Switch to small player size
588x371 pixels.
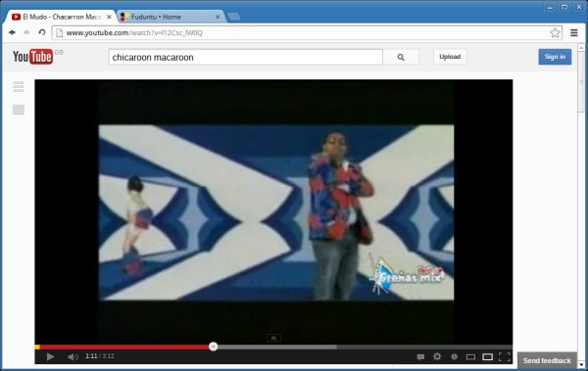[x=470, y=356]
